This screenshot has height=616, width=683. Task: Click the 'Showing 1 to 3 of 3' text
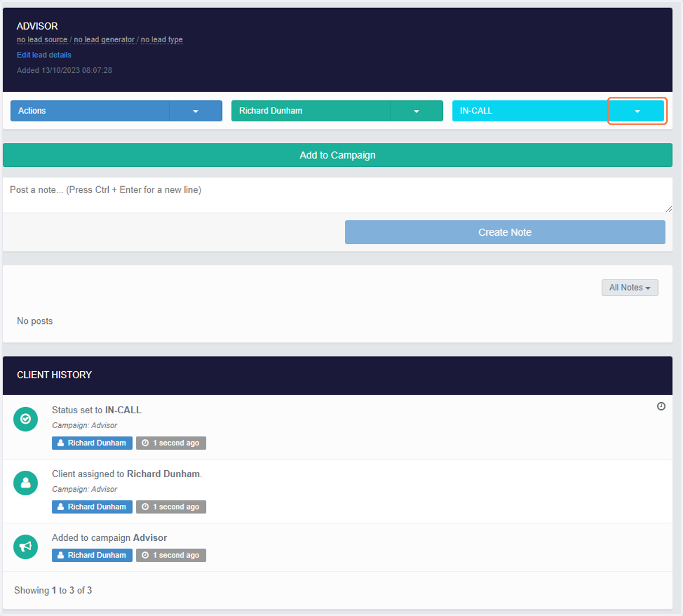(x=53, y=590)
